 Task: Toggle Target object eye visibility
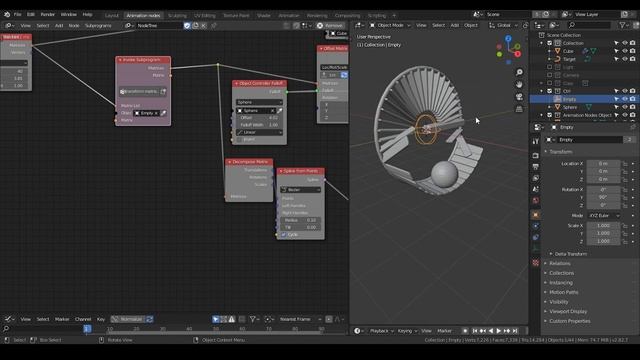[624, 59]
